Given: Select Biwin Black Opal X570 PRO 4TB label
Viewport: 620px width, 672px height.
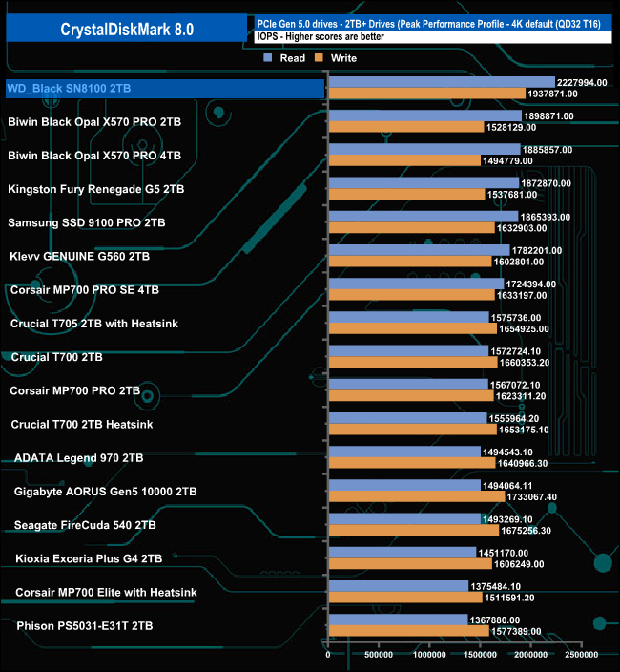Looking at the screenshot, I should pyautogui.click(x=94, y=156).
